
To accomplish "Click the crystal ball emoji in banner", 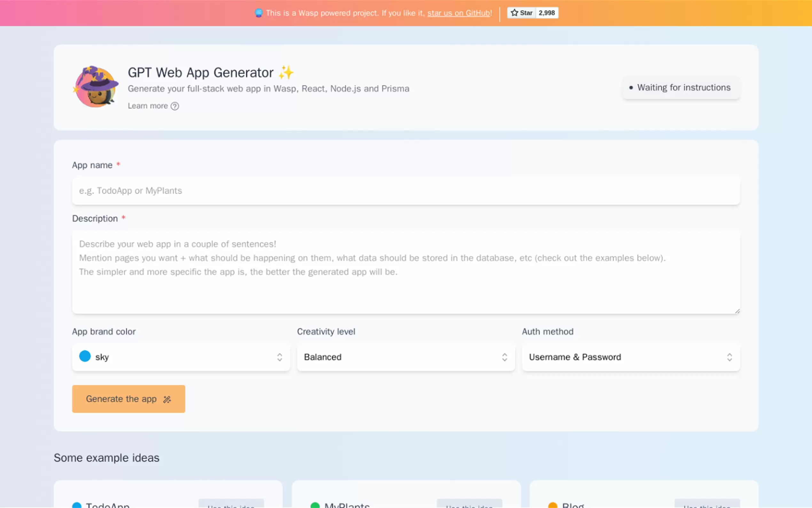I will click(x=259, y=13).
